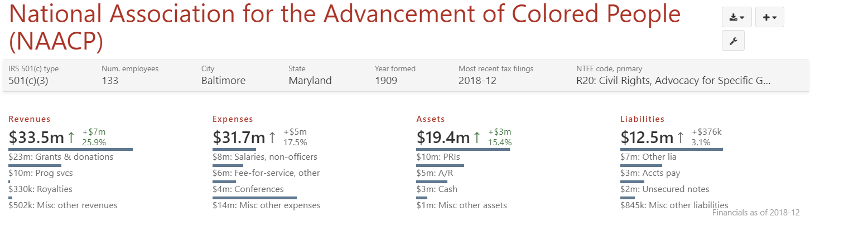Click the 15.4% assets change
Viewport: 868px width, 226px height.
point(500,143)
